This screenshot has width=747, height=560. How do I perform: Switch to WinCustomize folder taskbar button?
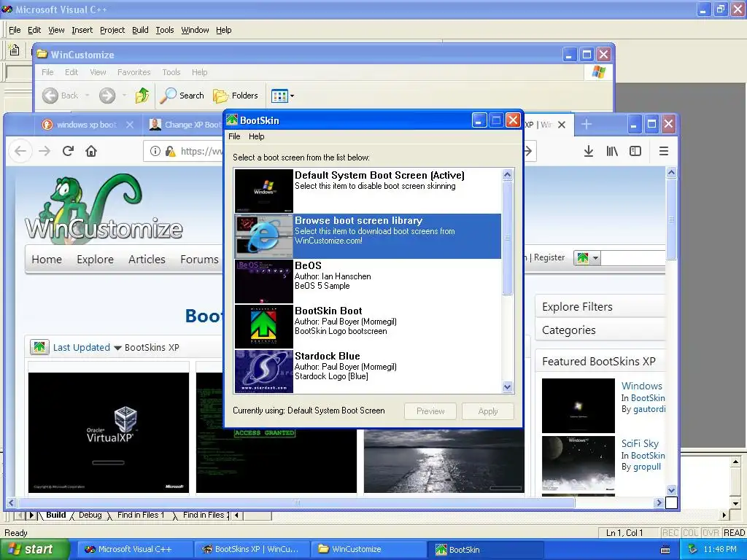pyautogui.click(x=368, y=549)
